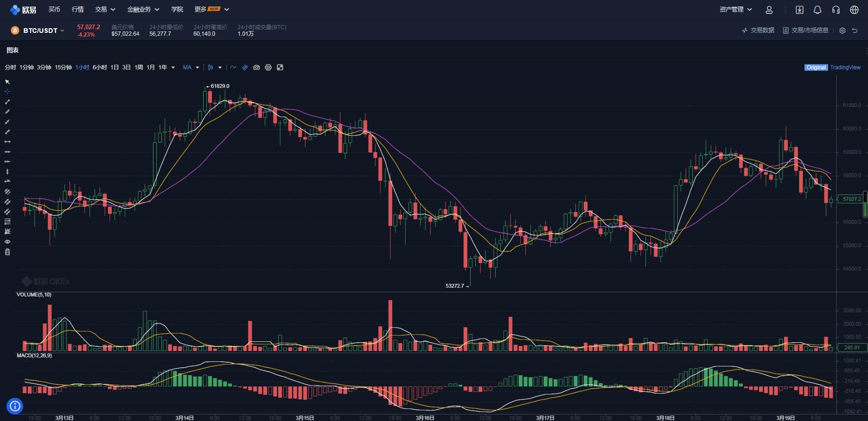Select the arrow cursor tool in drawing sidebar
The height and width of the screenshot is (421, 868).
(x=7, y=82)
